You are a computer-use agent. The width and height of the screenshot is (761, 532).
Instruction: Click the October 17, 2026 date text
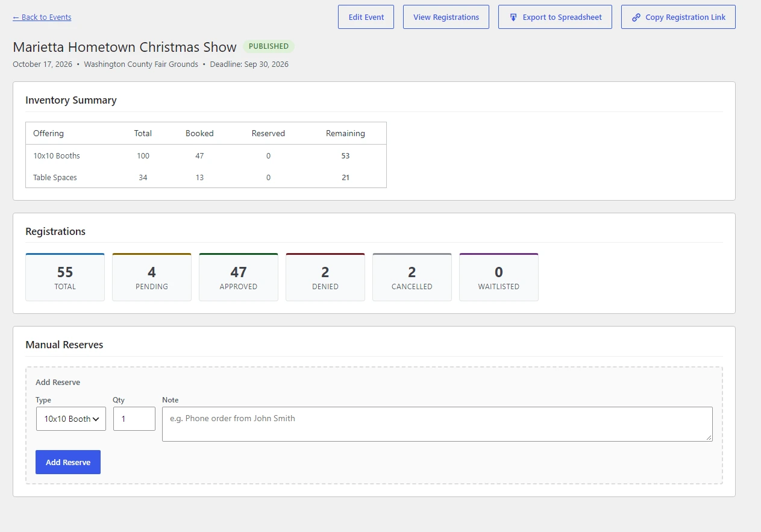[42, 64]
